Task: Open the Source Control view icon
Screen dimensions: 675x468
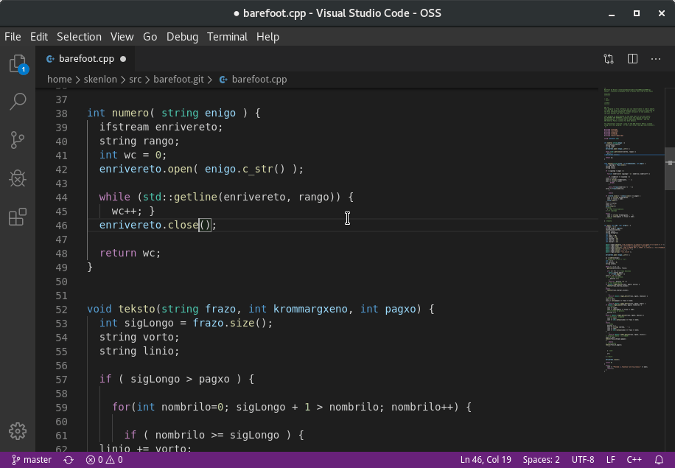Action: [17, 139]
